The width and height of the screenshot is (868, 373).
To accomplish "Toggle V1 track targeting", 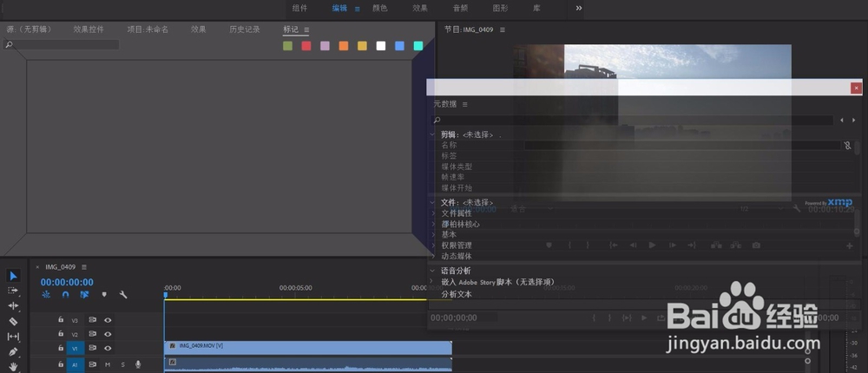I will click(x=76, y=348).
